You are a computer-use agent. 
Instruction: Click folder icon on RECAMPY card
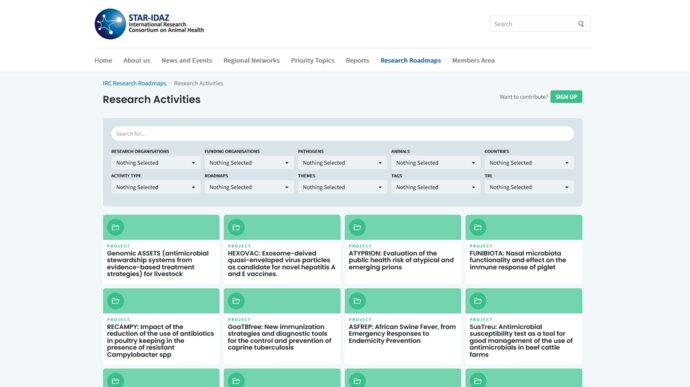(115, 301)
